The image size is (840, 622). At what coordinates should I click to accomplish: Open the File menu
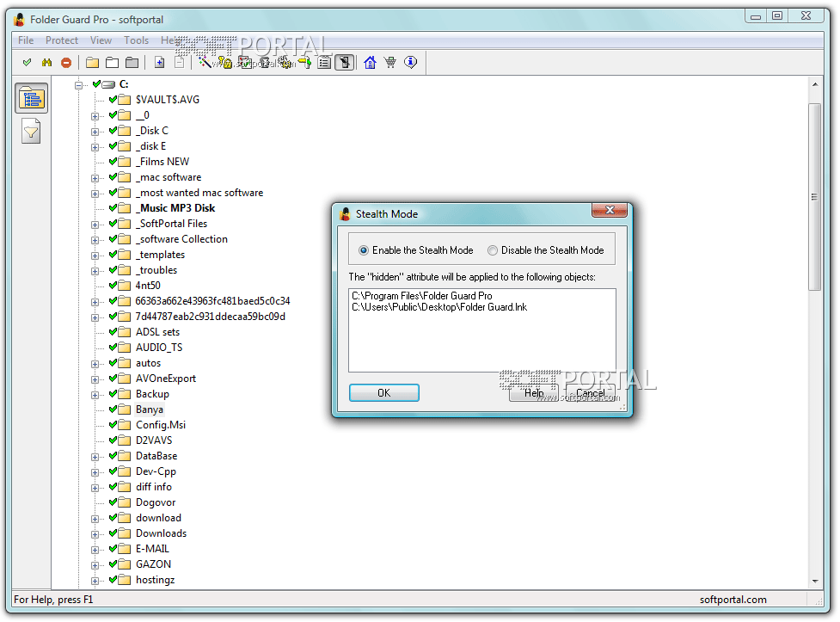(26, 40)
